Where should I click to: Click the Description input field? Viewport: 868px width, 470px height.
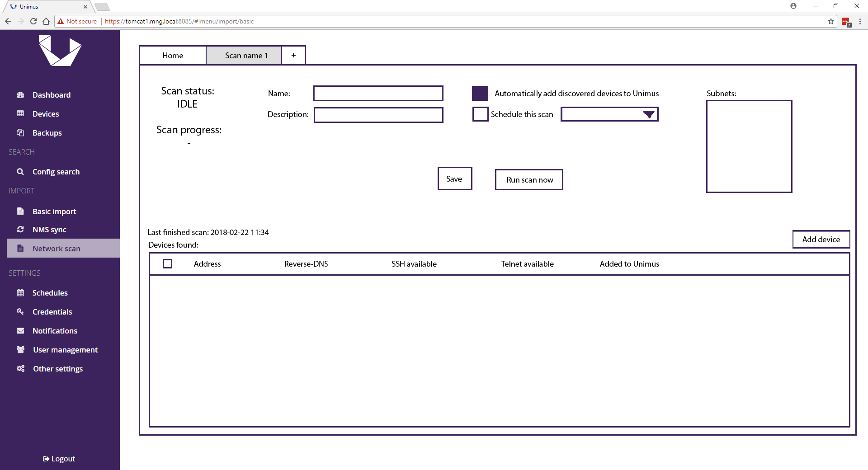[x=378, y=115]
